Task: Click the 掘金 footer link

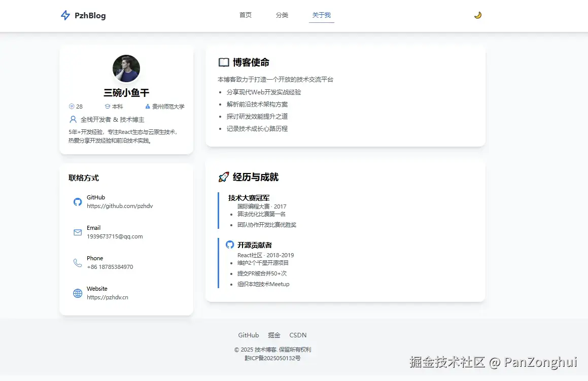Action: coord(273,335)
